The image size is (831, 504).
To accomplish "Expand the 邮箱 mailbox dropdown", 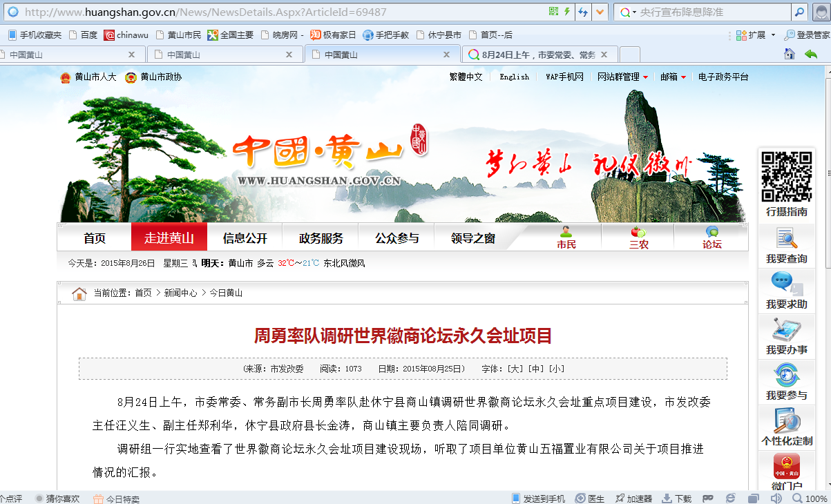I will (x=683, y=77).
